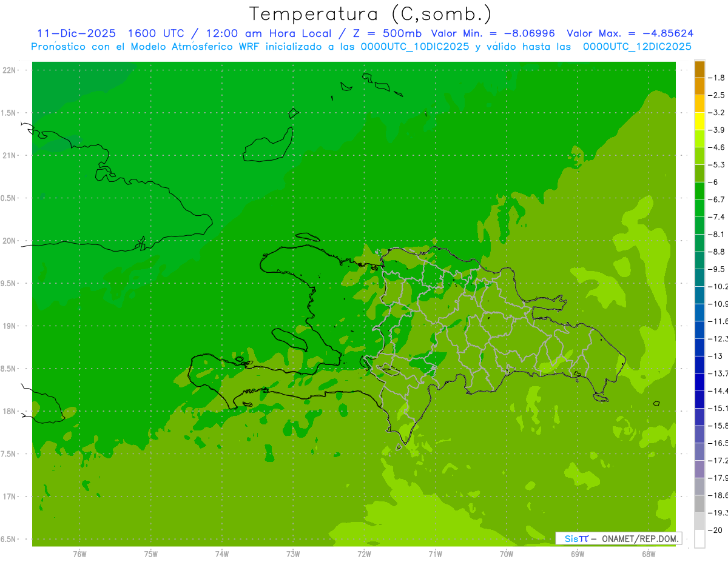
Task: Pick the gray swatch between -18.6 and -19.3
Action: [x=699, y=504]
